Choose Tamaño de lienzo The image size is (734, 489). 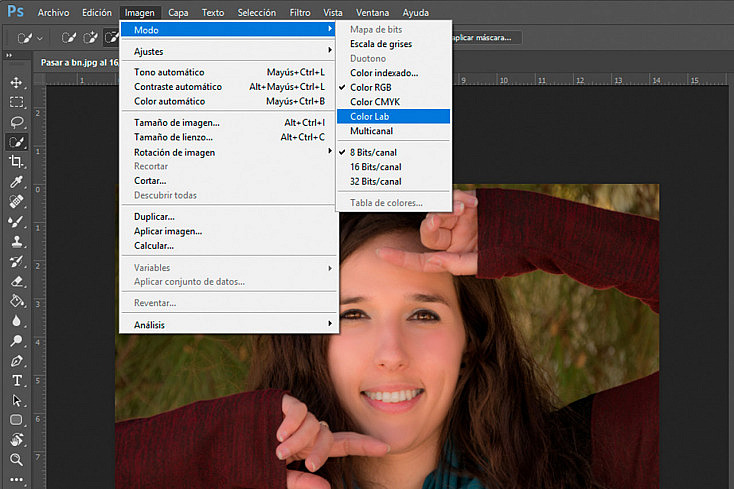click(x=228, y=137)
